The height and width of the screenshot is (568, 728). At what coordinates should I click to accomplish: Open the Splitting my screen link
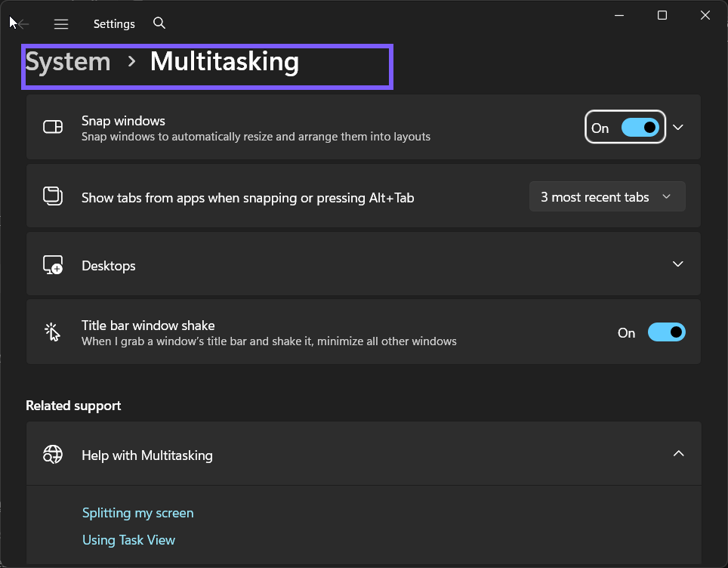[138, 513]
